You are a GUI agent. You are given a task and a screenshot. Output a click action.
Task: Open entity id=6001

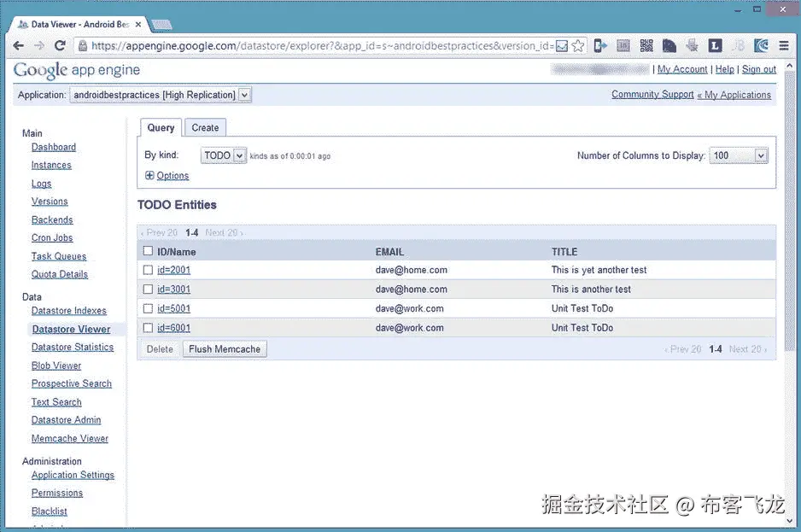point(173,328)
